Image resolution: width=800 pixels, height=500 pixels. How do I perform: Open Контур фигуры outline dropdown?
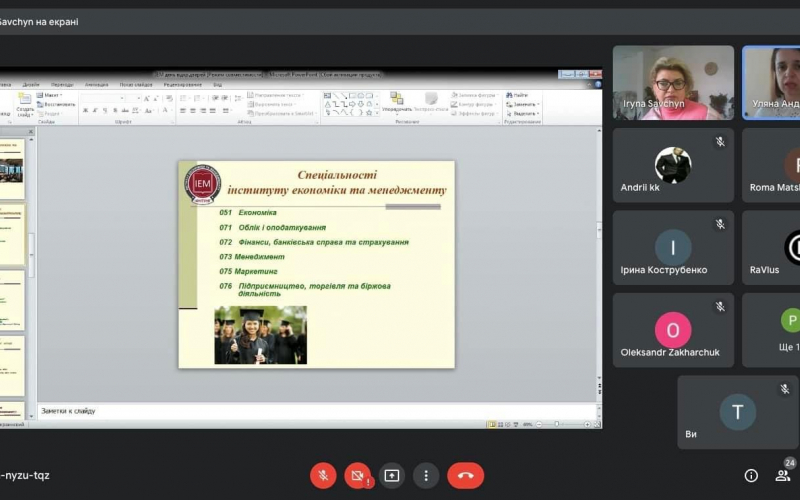pos(473,105)
